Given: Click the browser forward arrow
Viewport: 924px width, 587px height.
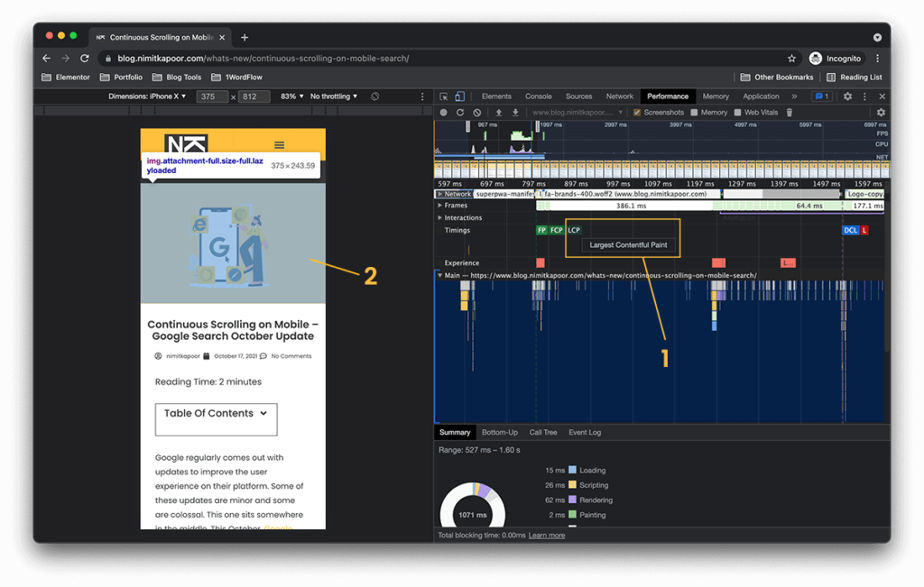Looking at the screenshot, I should 65,59.
